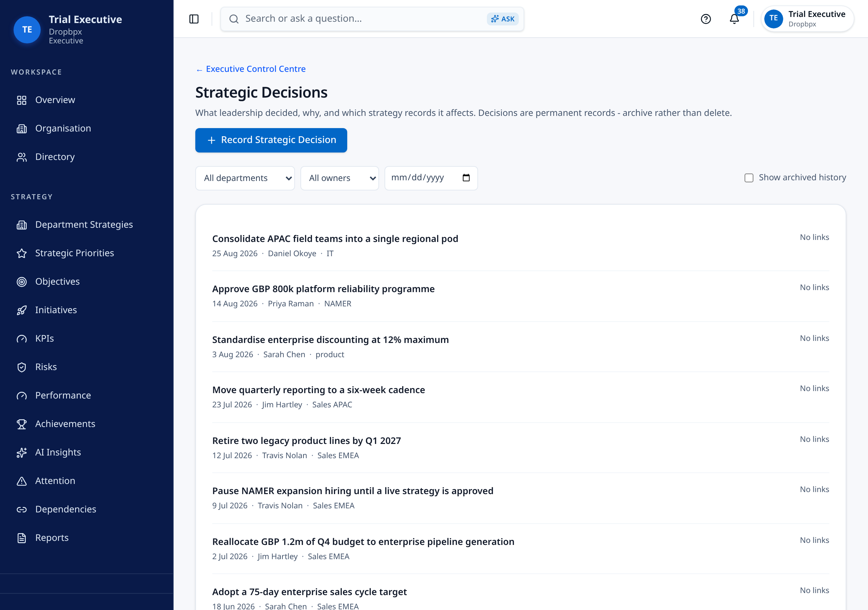
Task: Click the calendar picker icon in date filter
Action: (466, 178)
